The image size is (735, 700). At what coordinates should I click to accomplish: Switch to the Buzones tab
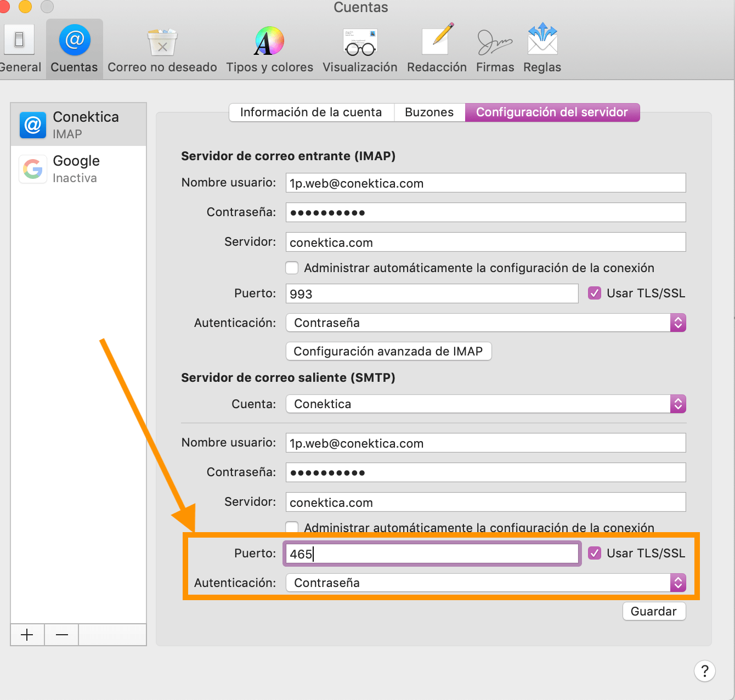(x=429, y=112)
